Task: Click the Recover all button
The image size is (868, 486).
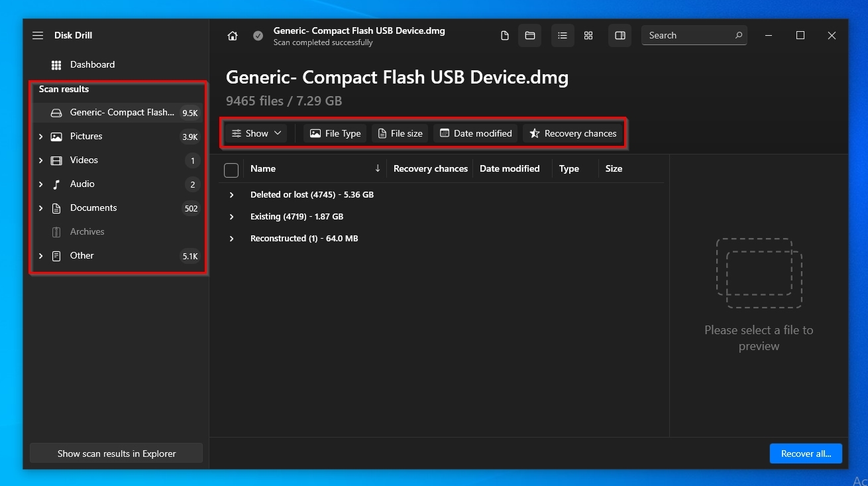Action: 806,454
